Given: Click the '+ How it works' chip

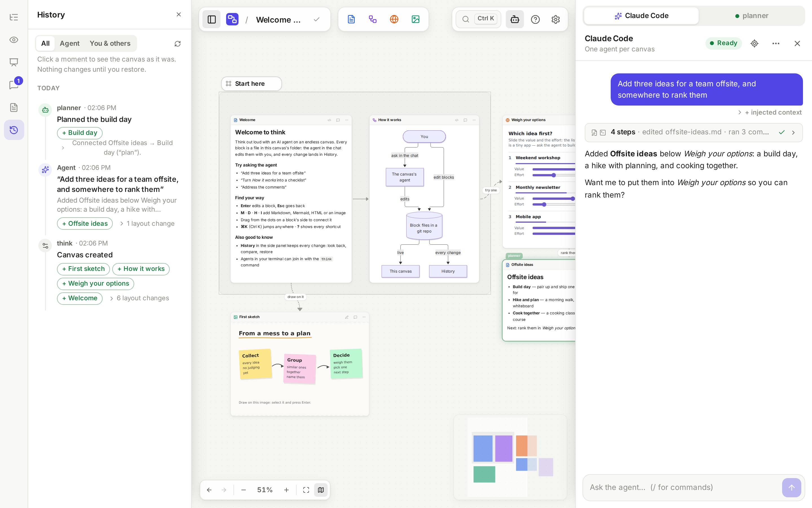Looking at the screenshot, I should click(141, 269).
